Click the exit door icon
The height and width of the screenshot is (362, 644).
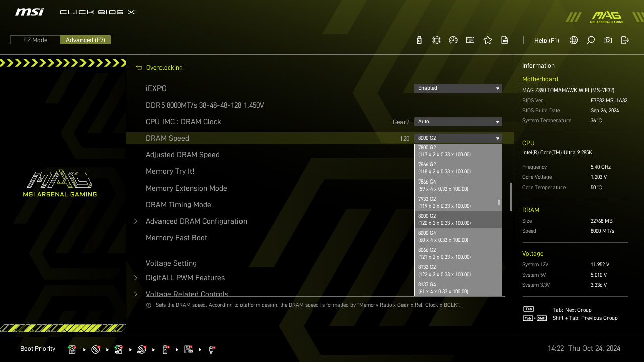click(625, 40)
